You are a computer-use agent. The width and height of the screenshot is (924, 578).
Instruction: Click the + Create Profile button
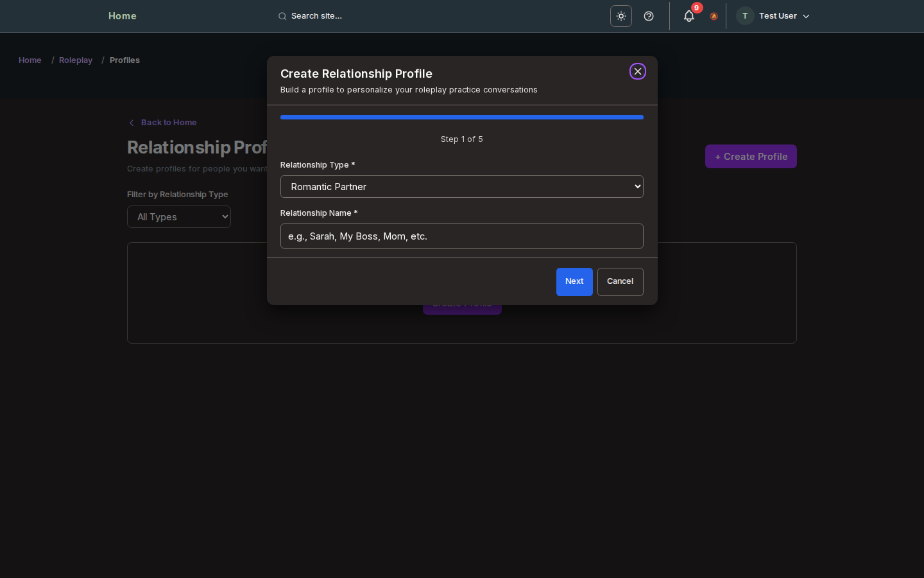(x=750, y=157)
